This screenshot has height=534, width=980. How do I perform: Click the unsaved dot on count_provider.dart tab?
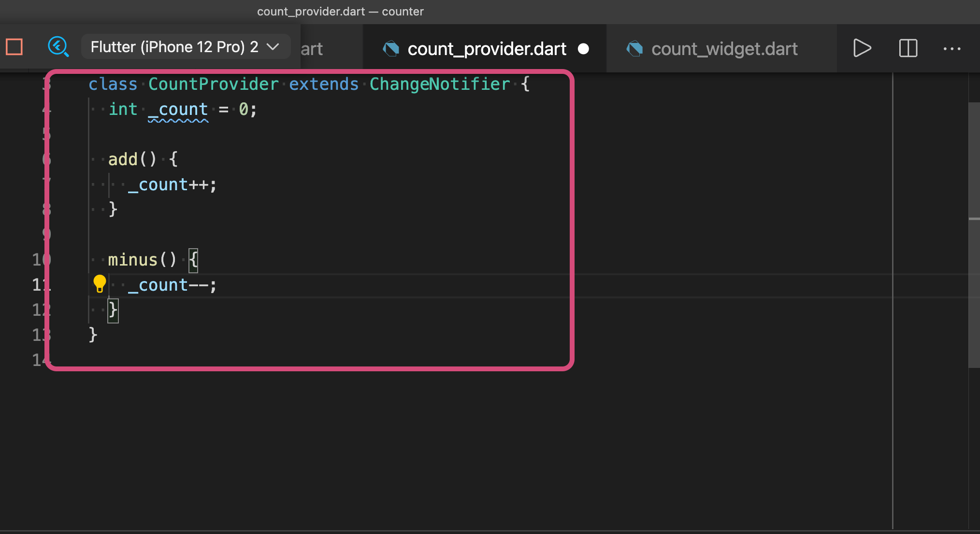coord(583,49)
